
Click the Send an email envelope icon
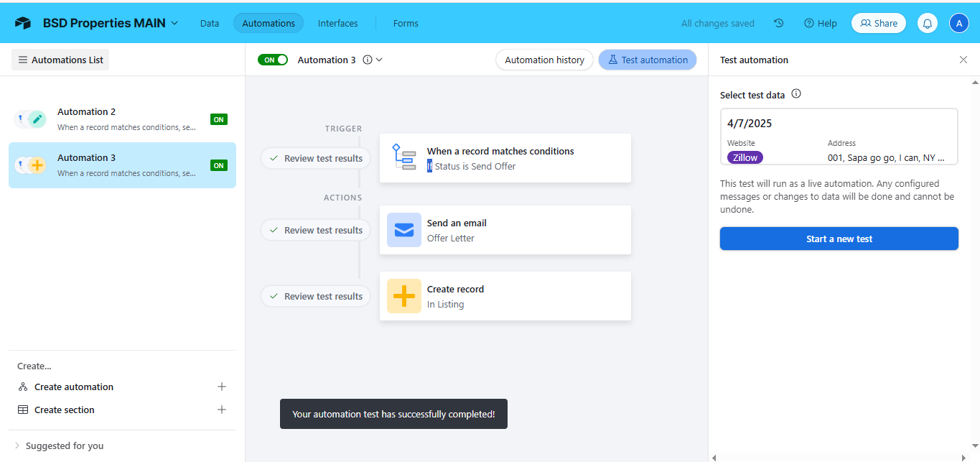click(x=404, y=230)
